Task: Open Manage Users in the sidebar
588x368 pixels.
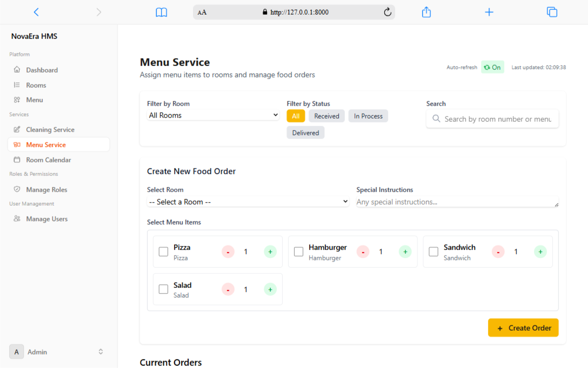Action: click(58, 219)
